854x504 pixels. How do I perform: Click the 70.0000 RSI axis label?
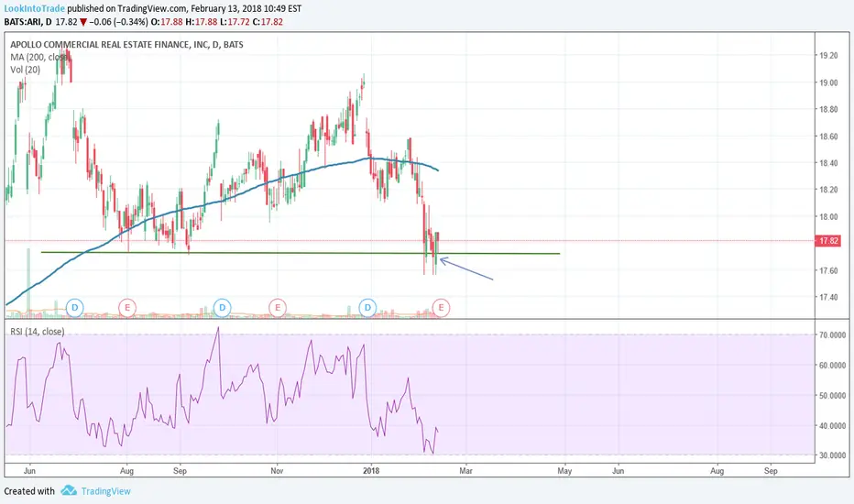[x=832, y=335]
